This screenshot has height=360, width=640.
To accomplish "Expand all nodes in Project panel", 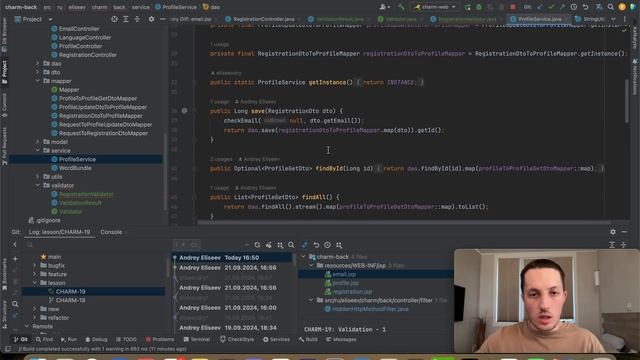I will pyautogui.click(x=126, y=19).
